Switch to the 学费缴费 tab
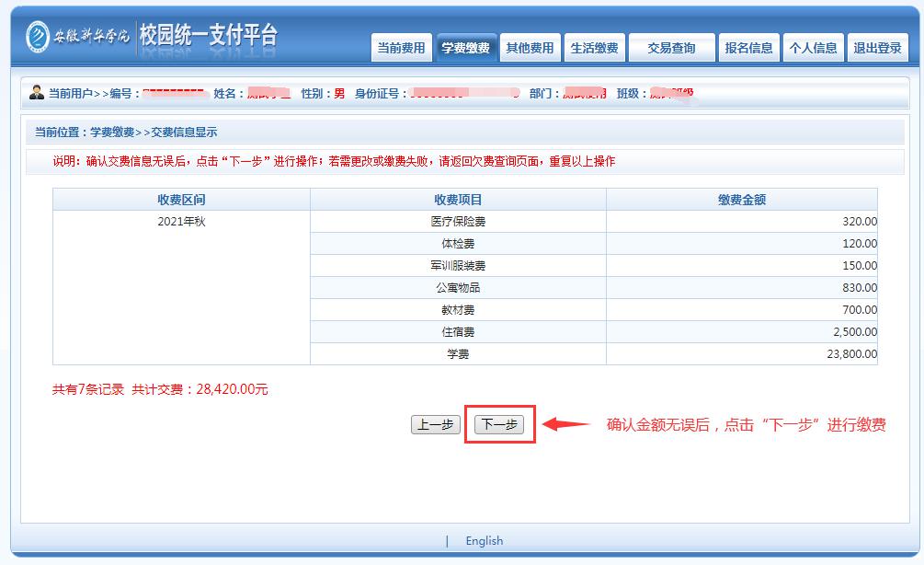 pos(465,49)
